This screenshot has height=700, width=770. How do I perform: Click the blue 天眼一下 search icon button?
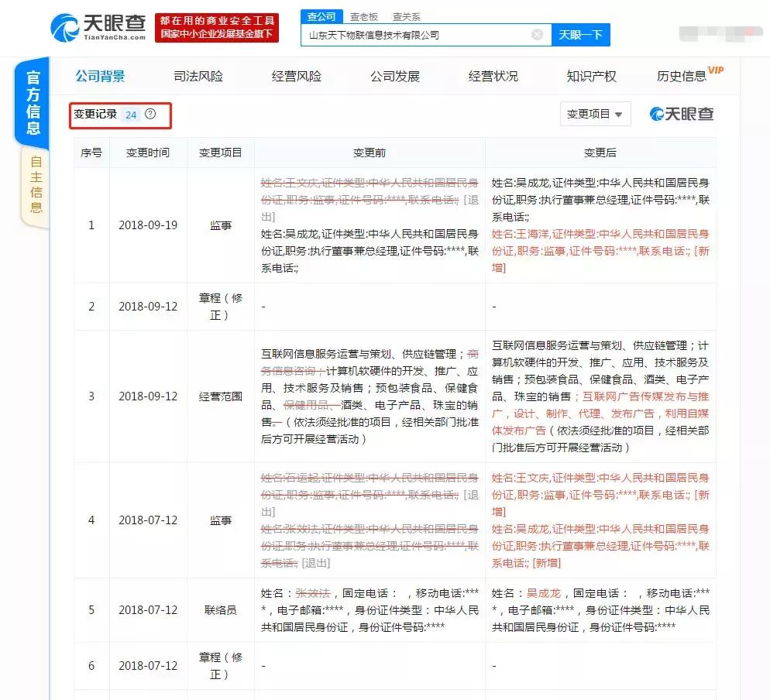coord(580,35)
